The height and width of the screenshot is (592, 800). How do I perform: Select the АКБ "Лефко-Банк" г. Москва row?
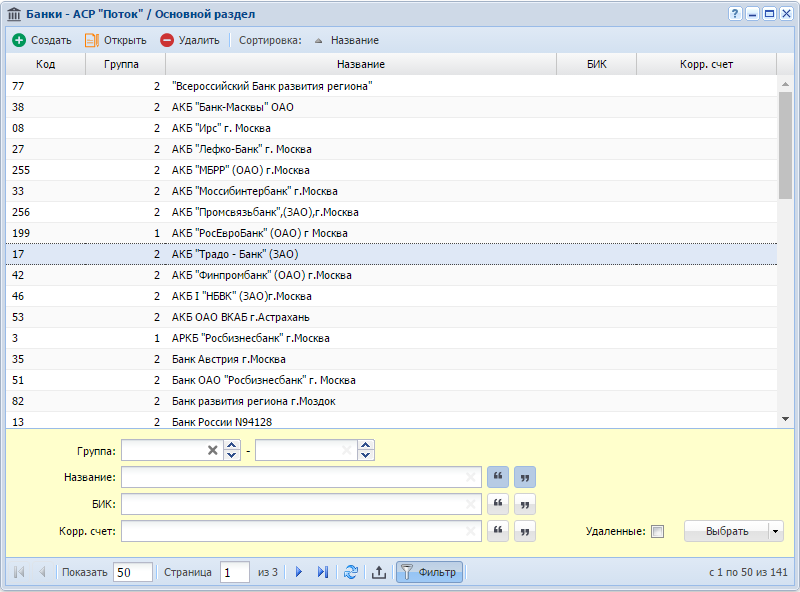point(391,149)
